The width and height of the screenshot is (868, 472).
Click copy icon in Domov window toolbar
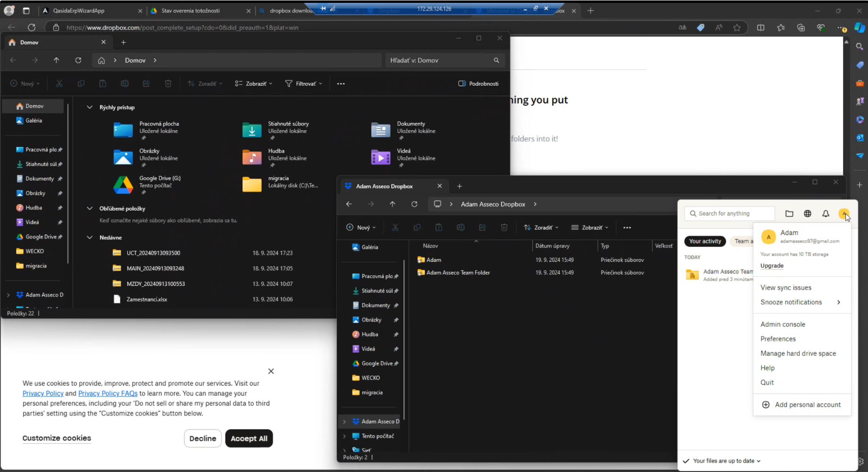coord(81,84)
